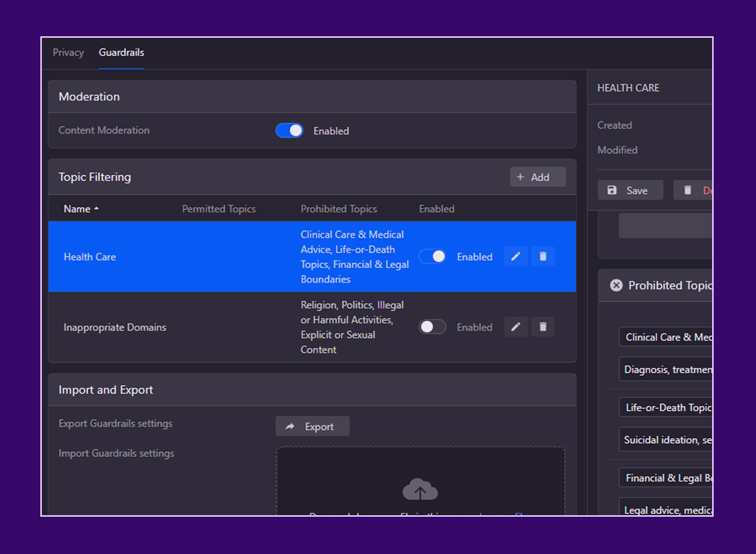
Task: Disable the Content Moderation toggle
Action: pyautogui.click(x=289, y=131)
